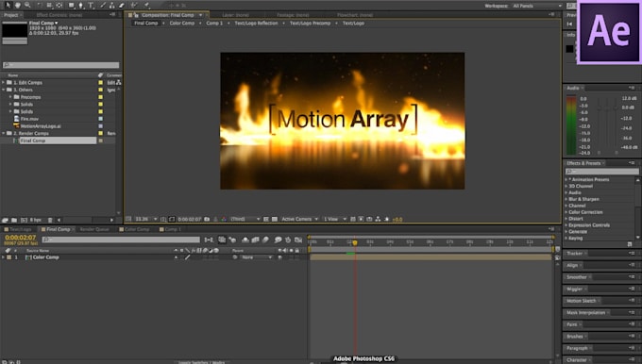Screen dimensions: 642x364
Task: Open the Active Camera dropdown
Action: point(299,219)
